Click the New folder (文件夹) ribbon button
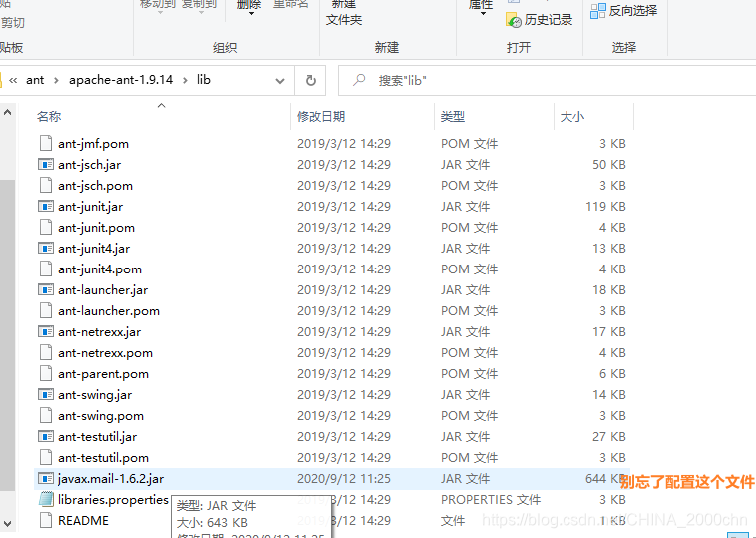The image size is (756, 538). [x=344, y=14]
